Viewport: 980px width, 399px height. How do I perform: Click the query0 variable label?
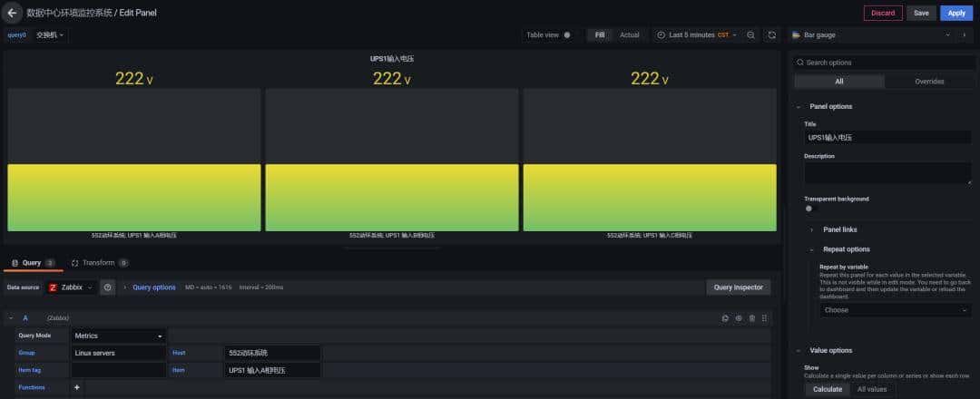(x=17, y=35)
